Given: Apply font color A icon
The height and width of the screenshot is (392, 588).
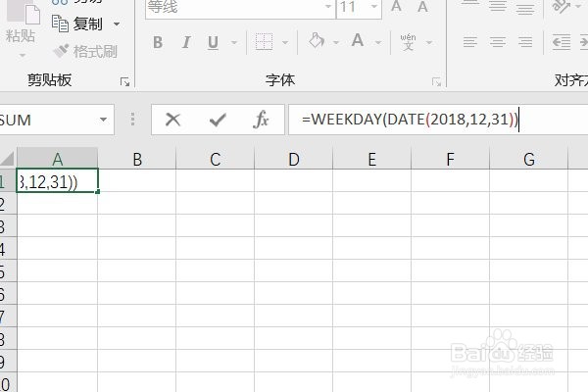Looking at the screenshot, I should pos(358,40).
